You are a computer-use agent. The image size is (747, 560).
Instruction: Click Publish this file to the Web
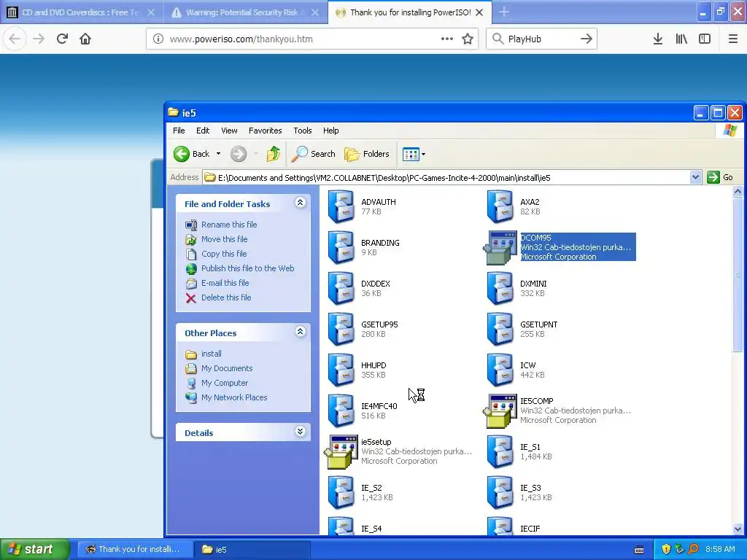click(x=248, y=268)
